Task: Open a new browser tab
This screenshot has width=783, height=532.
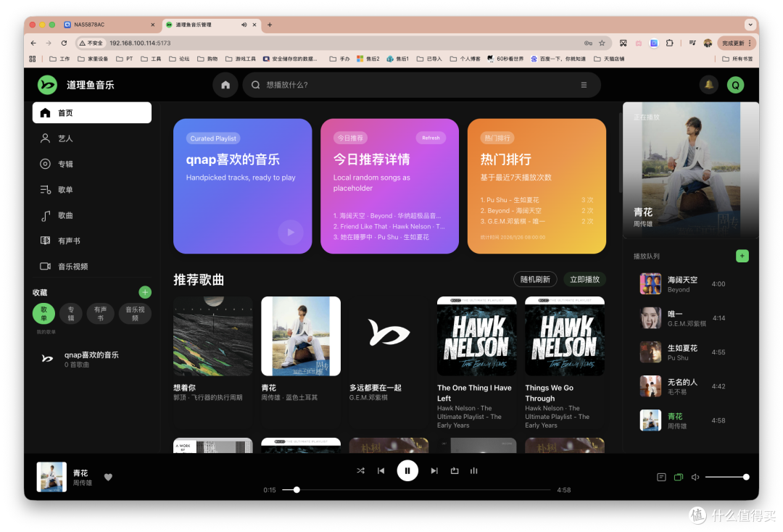Action: [270, 25]
